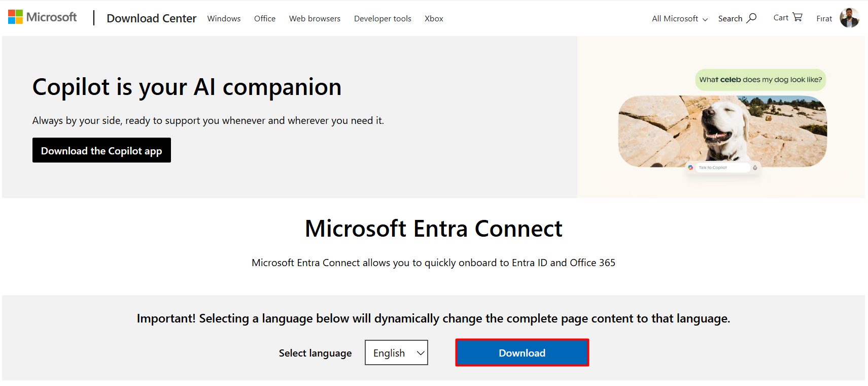Click the Microsoft logo

[x=42, y=17]
